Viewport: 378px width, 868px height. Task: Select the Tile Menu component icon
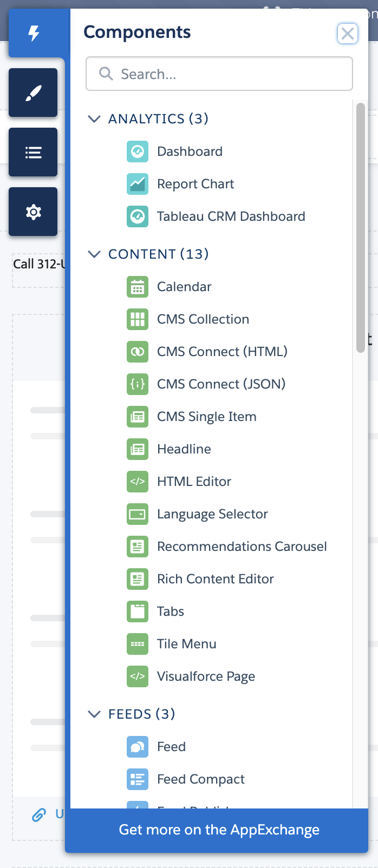point(138,644)
